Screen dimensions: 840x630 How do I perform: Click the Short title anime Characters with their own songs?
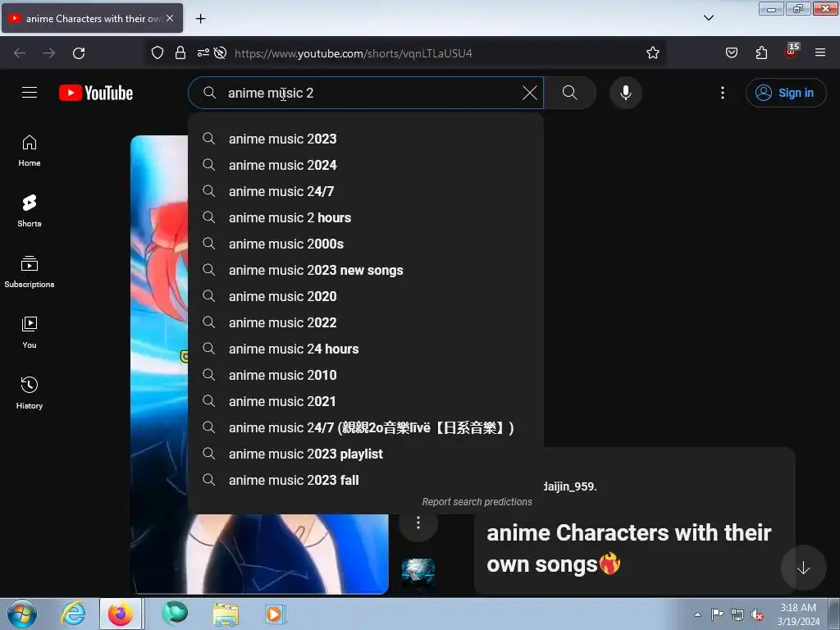pyautogui.click(x=629, y=549)
